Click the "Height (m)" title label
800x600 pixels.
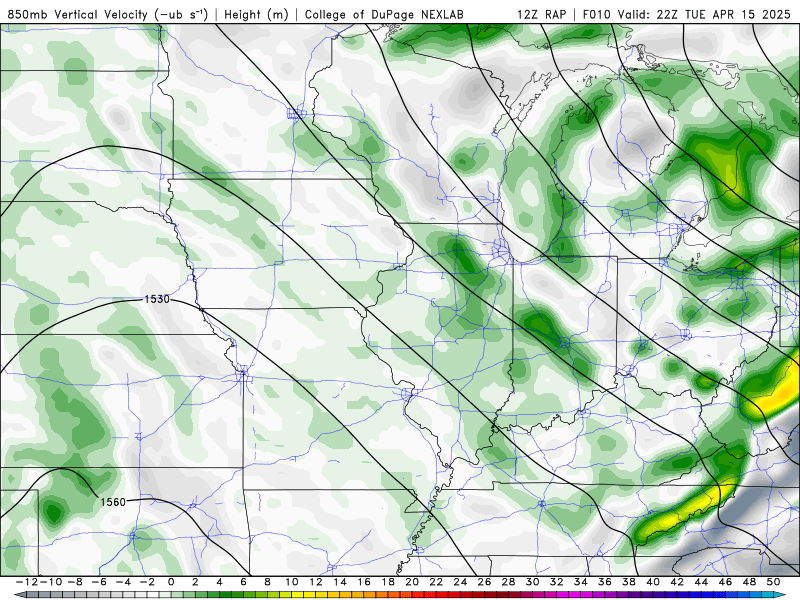(257, 15)
